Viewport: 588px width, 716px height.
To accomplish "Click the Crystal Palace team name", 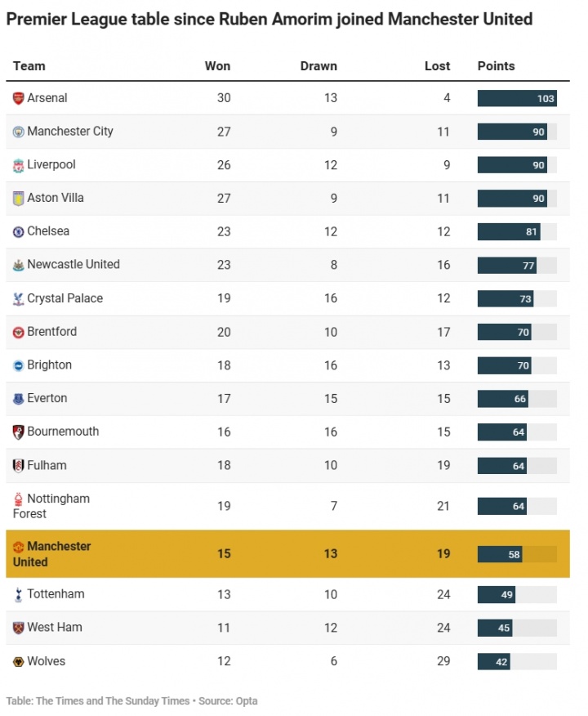I will (x=65, y=298).
